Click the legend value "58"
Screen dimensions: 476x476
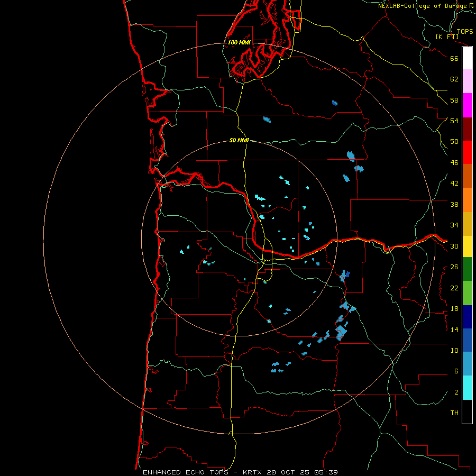click(x=454, y=100)
